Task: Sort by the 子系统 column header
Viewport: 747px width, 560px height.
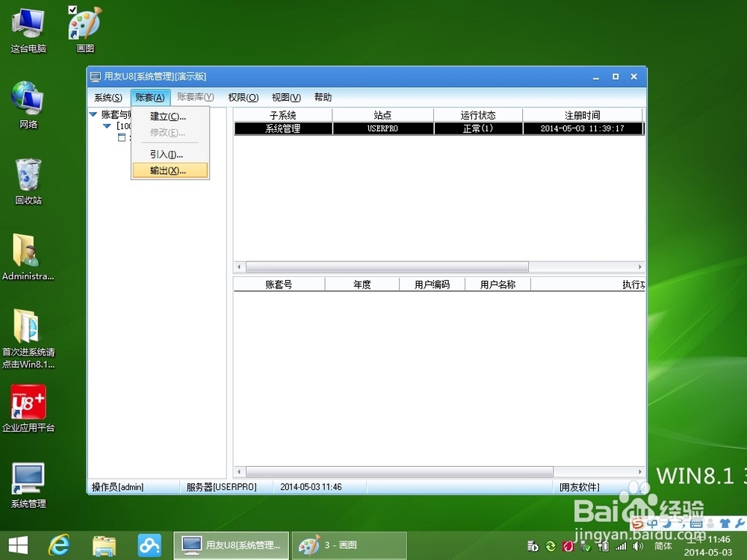Action: coord(283,115)
